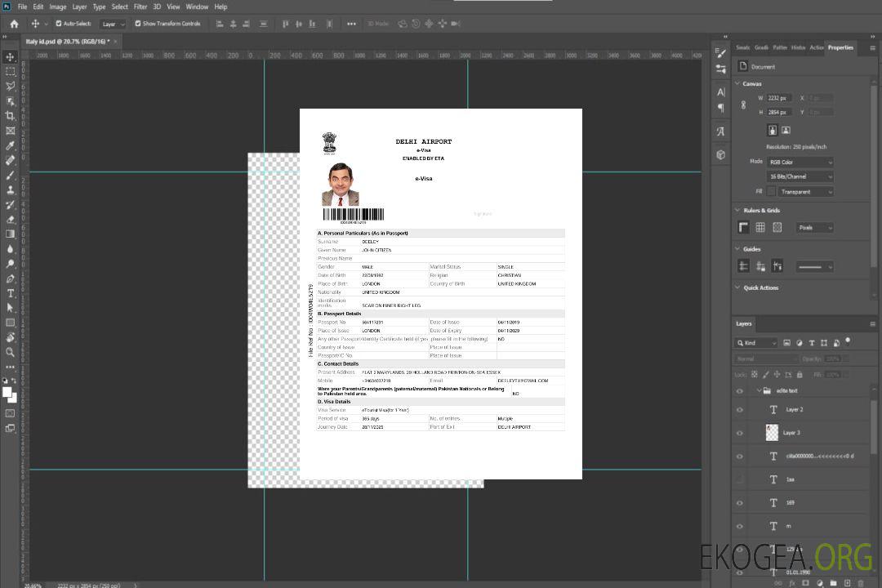Open 3D panel cube icon in dock
882x588 pixels.
(721, 154)
